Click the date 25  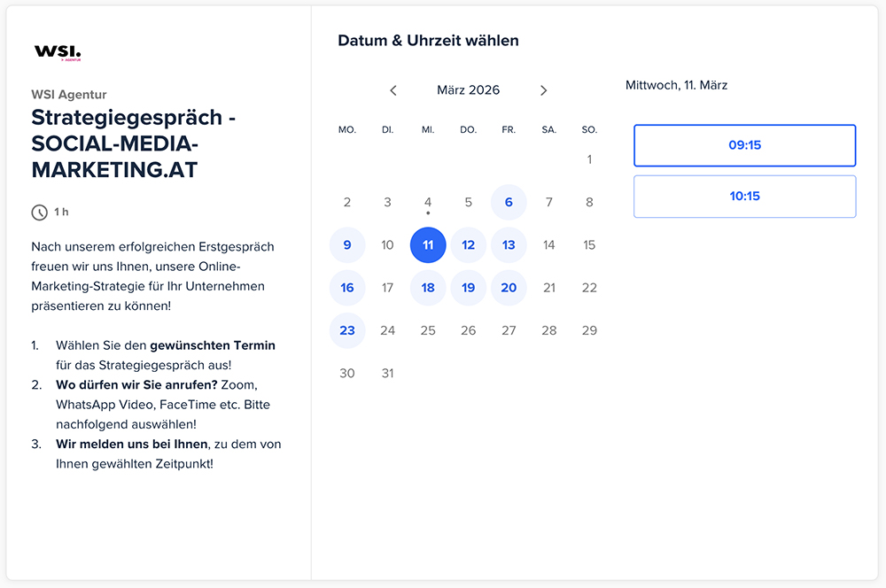tap(428, 330)
